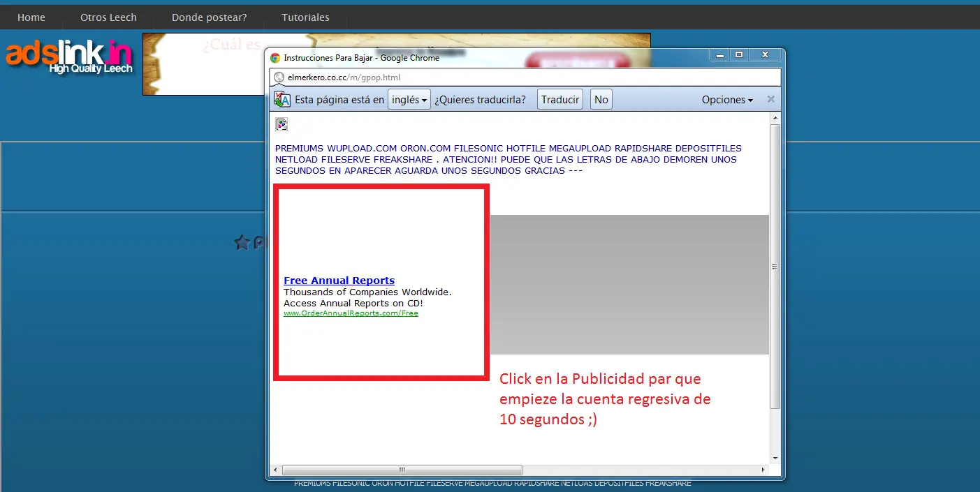Expand the Opciones dropdown
Image resolution: width=980 pixels, height=492 pixels.
pyautogui.click(x=727, y=100)
